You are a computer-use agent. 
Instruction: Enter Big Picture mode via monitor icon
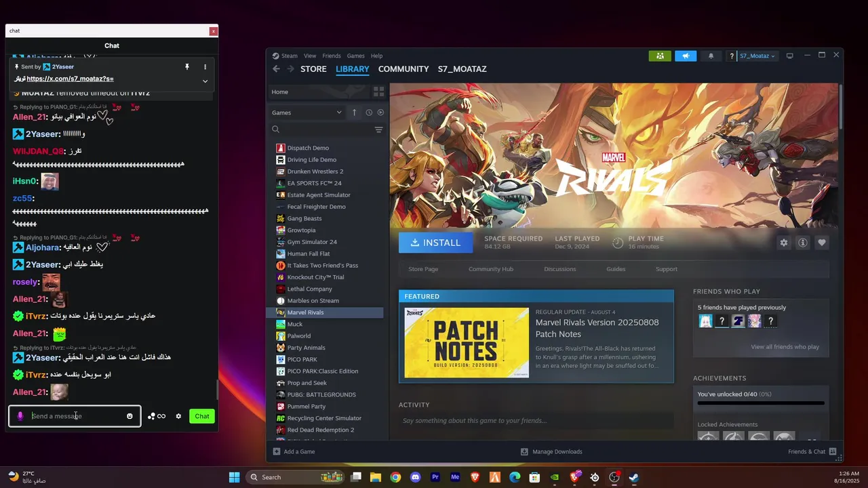pos(789,56)
